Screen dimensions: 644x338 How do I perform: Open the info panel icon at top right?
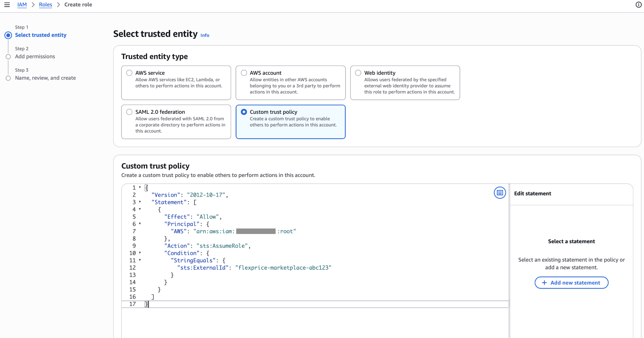pos(639,5)
